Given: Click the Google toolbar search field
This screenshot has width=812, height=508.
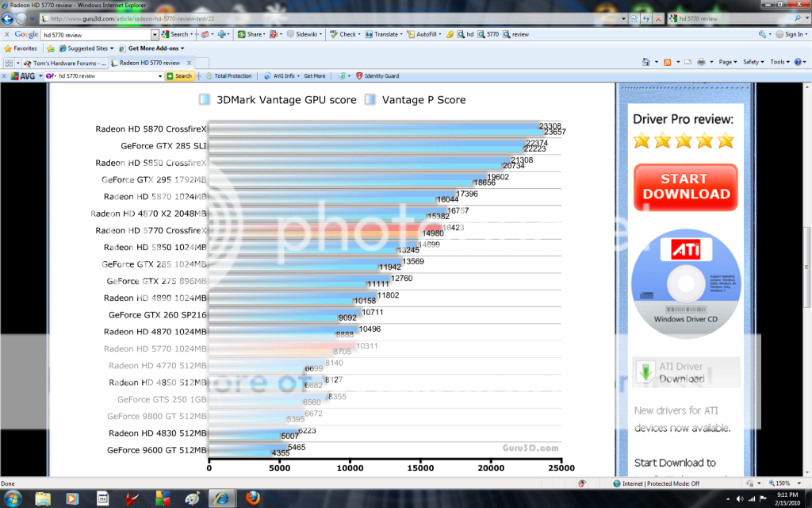Looking at the screenshot, I should click(x=97, y=35).
